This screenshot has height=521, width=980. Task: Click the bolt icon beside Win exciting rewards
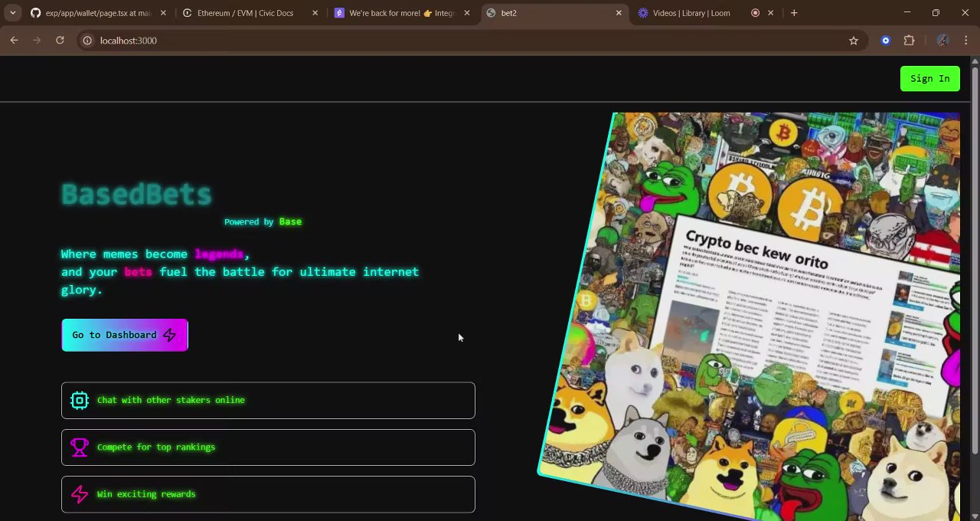coord(80,494)
